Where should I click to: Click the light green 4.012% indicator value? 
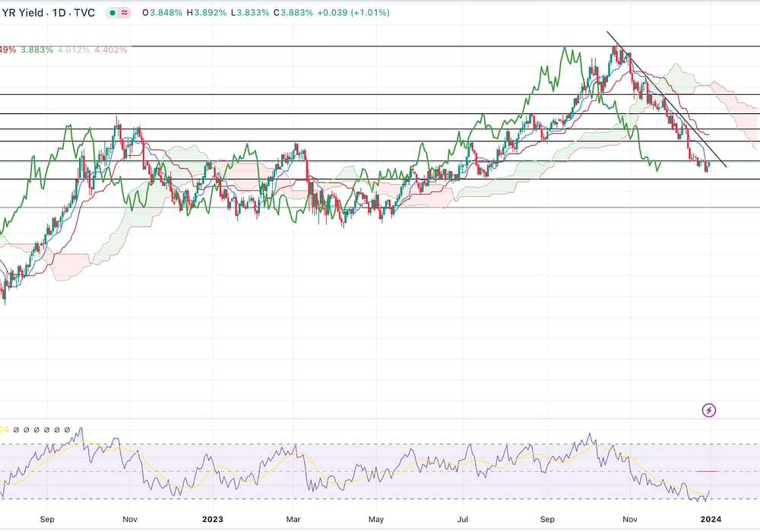[74, 49]
